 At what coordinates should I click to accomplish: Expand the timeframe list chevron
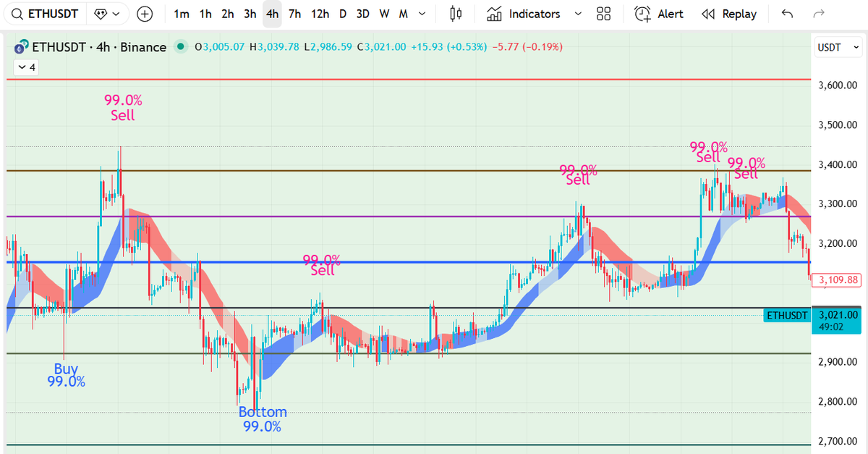coord(422,14)
